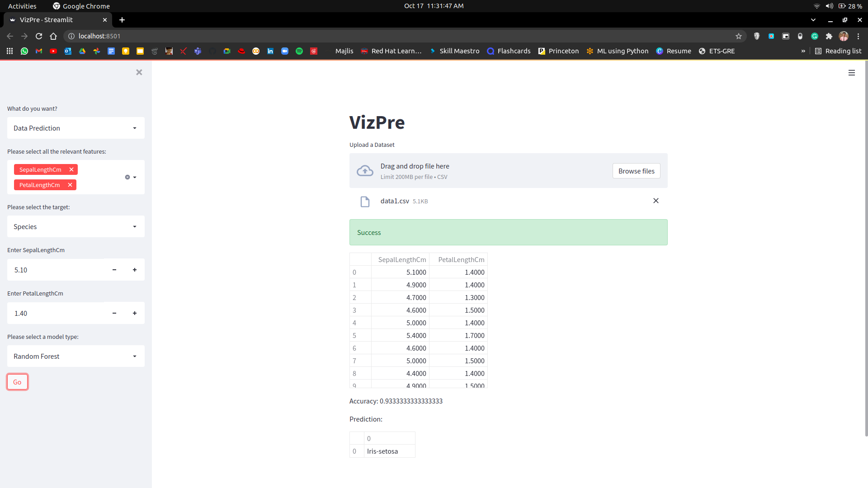Click the Go button
The image size is (868, 488).
tap(17, 382)
